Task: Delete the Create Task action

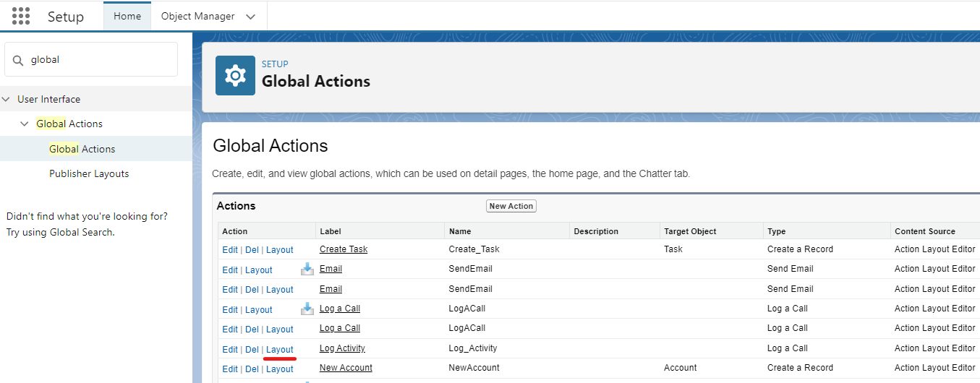Action: point(252,250)
